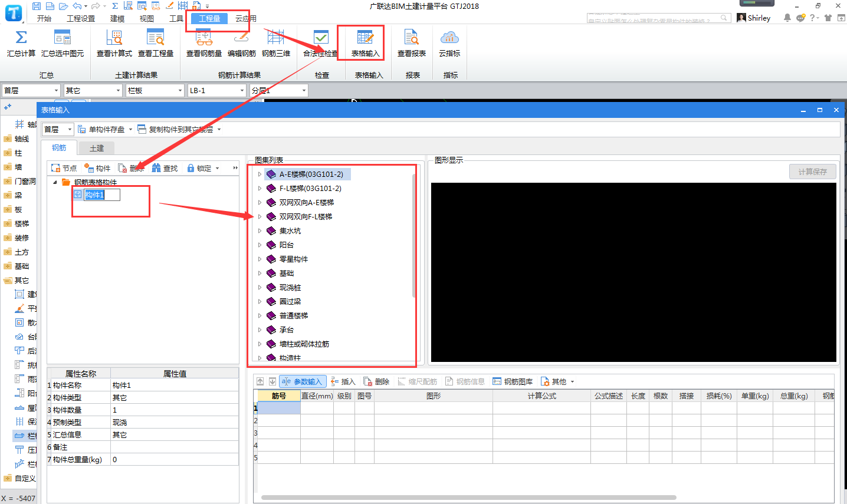Viewport: 847px width, 504px height.
Task: Switch to 工具 ribbon tab
Action: (176, 18)
